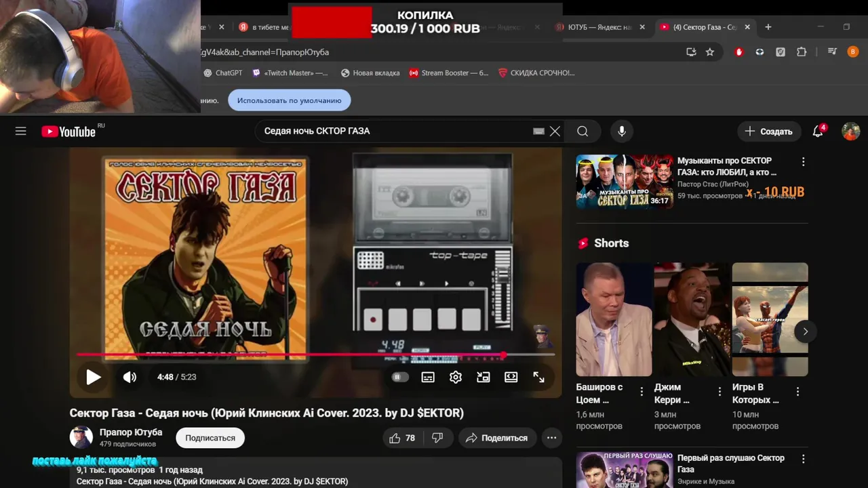Click the address bar URL
This screenshot has height=488, width=868.
pyautogui.click(x=264, y=52)
